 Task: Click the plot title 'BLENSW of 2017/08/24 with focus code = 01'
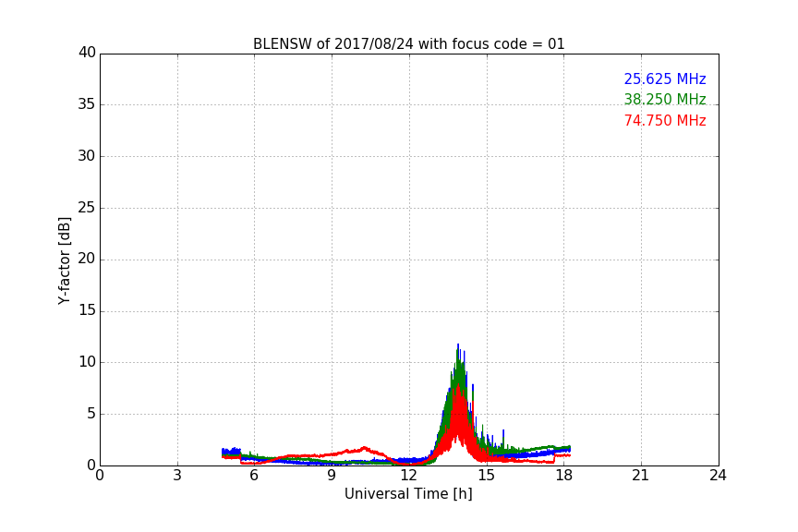coord(408,44)
